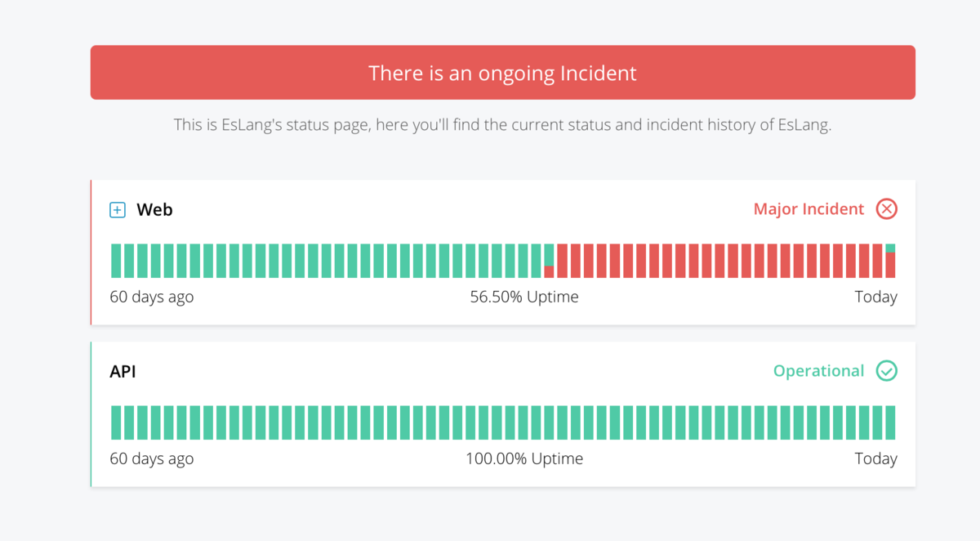Click the red X circle icon beside Major Incident
The width and height of the screenshot is (980, 541).
coord(886,209)
